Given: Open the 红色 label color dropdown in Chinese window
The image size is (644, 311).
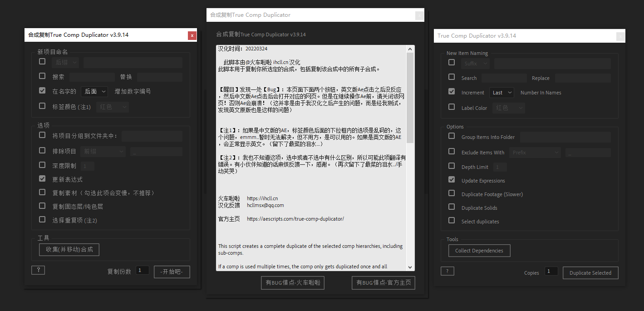Looking at the screenshot, I should [112, 107].
